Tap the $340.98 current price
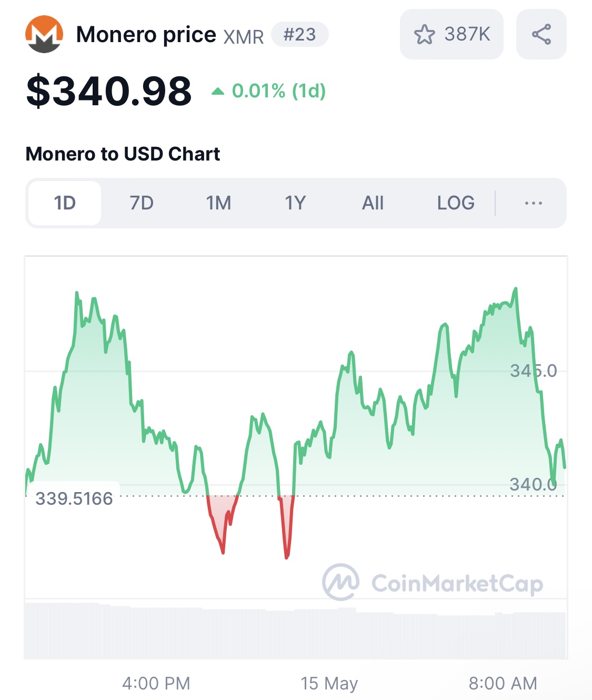Image resolution: width=592 pixels, height=700 pixels. 109,91
